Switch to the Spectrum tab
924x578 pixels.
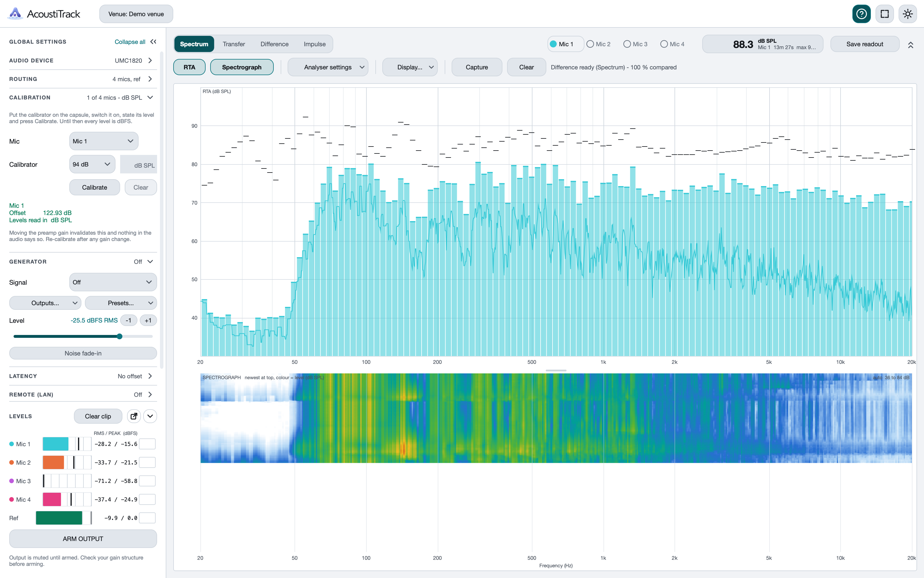tap(194, 44)
